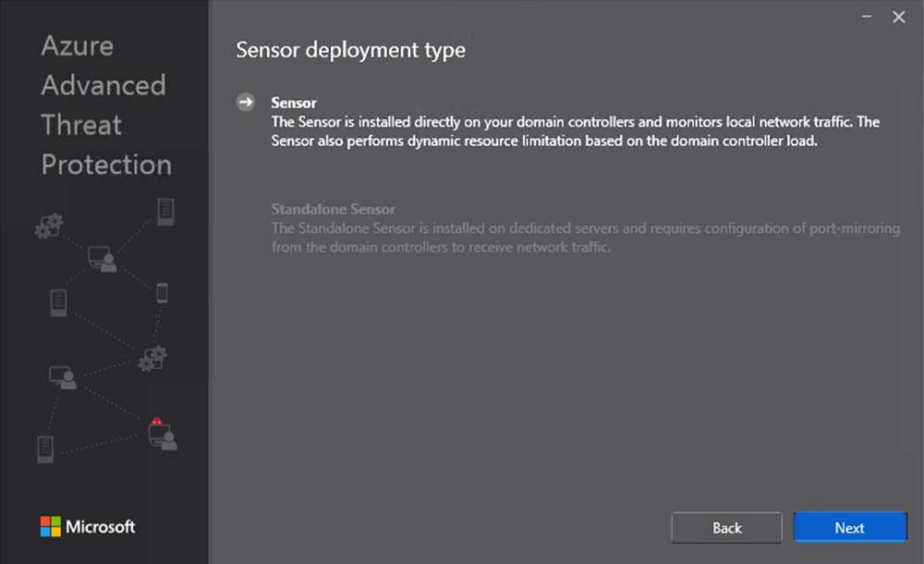Click the gears icon linked below the smartphone
This screenshot has width=924, height=564.
[x=152, y=359]
